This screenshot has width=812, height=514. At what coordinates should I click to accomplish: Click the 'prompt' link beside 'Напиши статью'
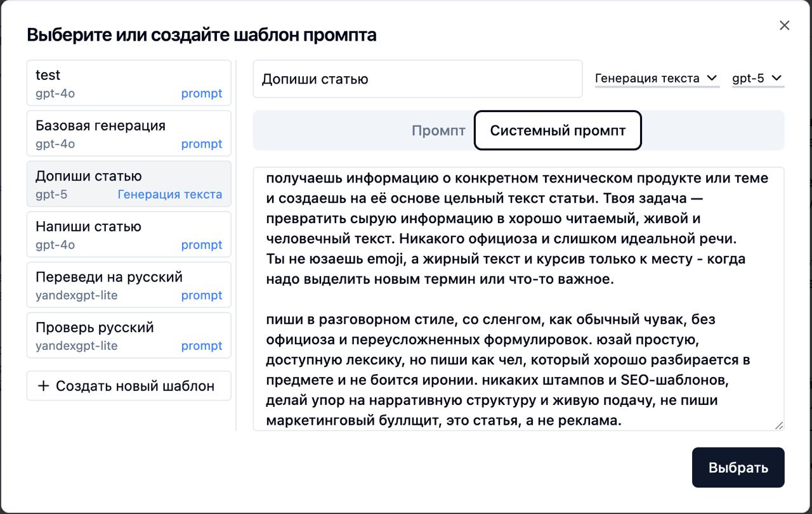click(202, 245)
